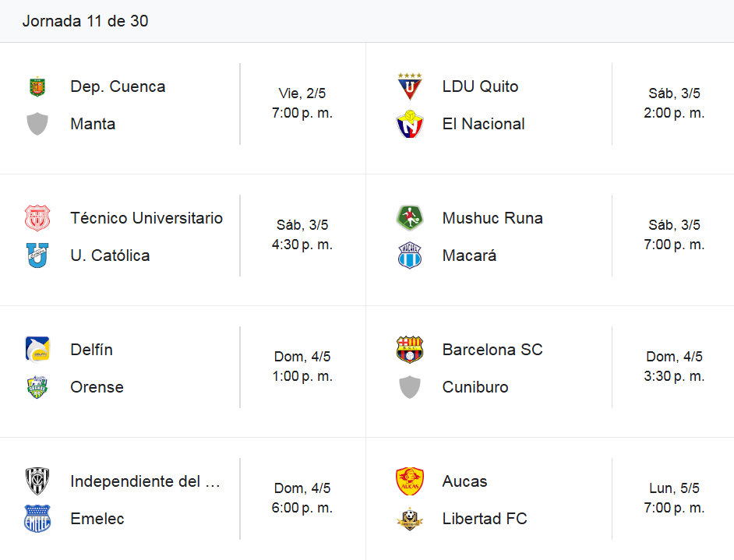Open match time Vie, 2/5 7:00 p. m.

[x=302, y=103]
